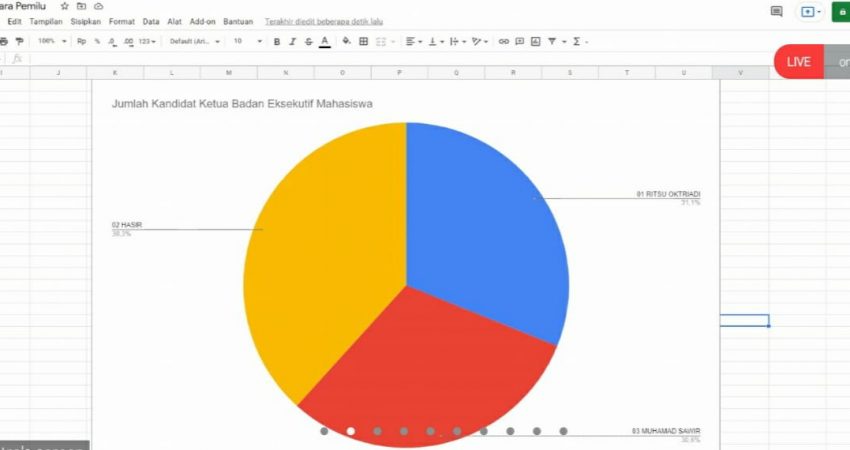
Task: Toggle bold formatting
Action: [276, 41]
